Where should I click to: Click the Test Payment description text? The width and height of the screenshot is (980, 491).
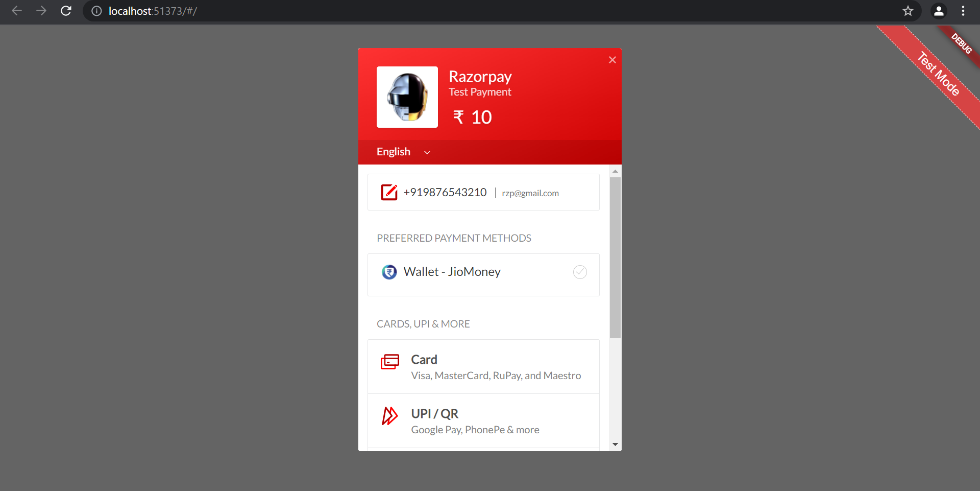[480, 92]
